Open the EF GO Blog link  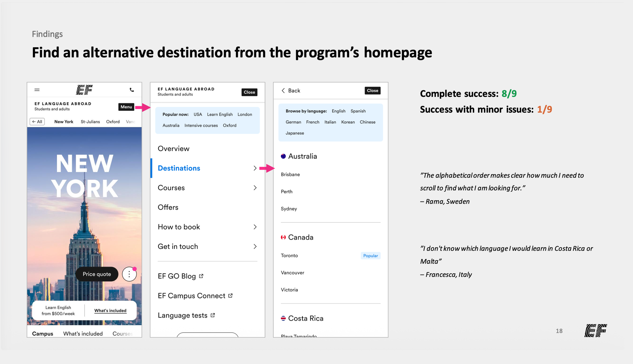pos(177,276)
